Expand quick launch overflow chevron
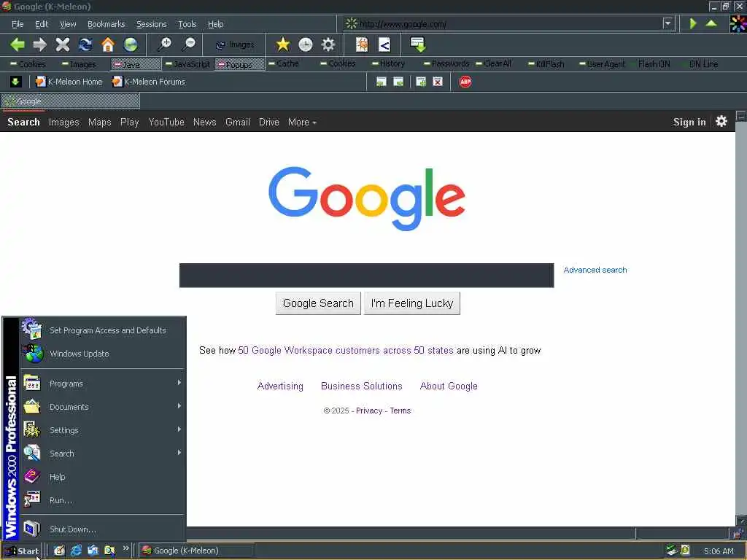The image size is (747, 560). coord(125,548)
